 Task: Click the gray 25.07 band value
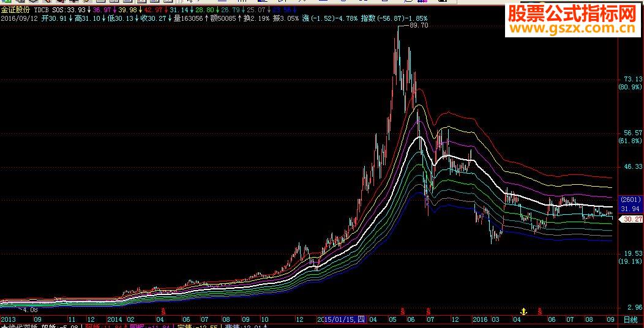(256, 9)
